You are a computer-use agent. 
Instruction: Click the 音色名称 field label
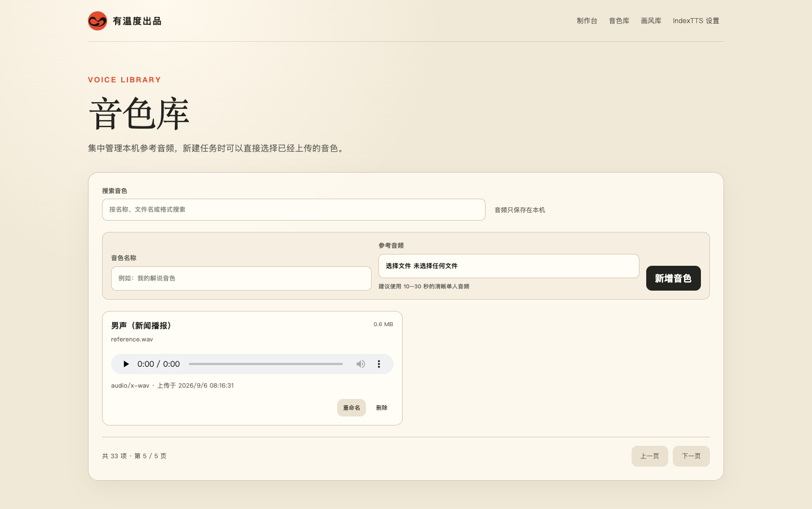pyautogui.click(x=123, y=258)
